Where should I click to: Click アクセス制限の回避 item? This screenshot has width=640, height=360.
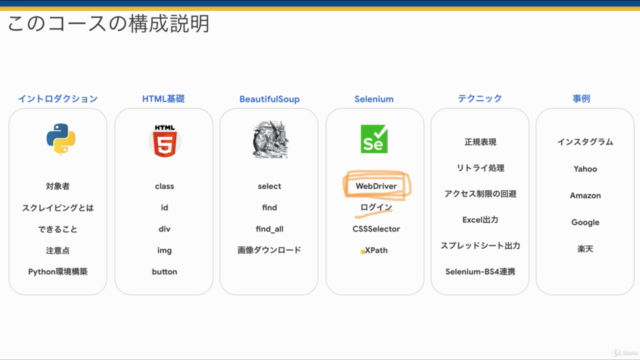point(480,193)
